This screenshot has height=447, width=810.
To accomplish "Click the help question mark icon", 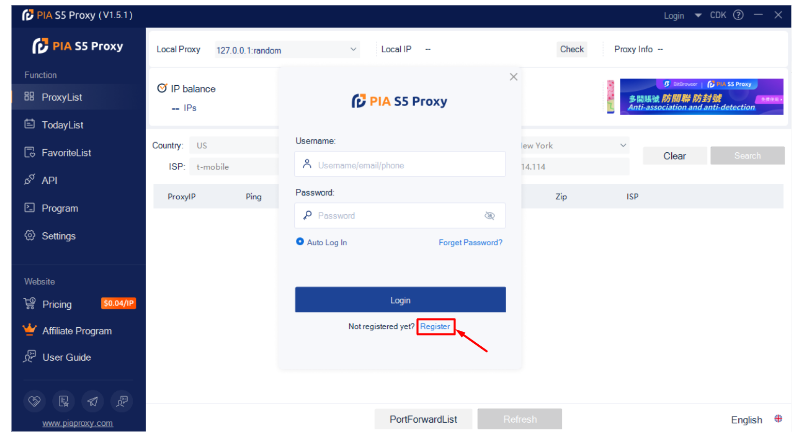I will click(739, 15).
